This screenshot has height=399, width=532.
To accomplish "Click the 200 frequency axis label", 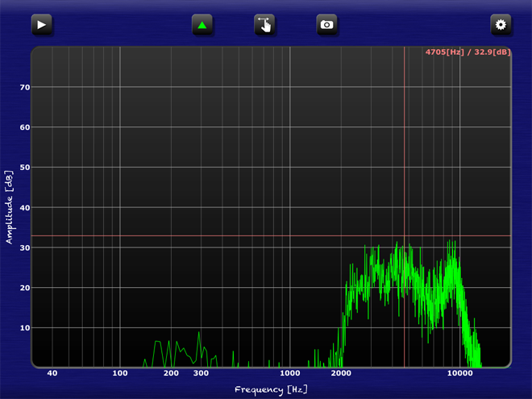I will (x=171, y=373).
